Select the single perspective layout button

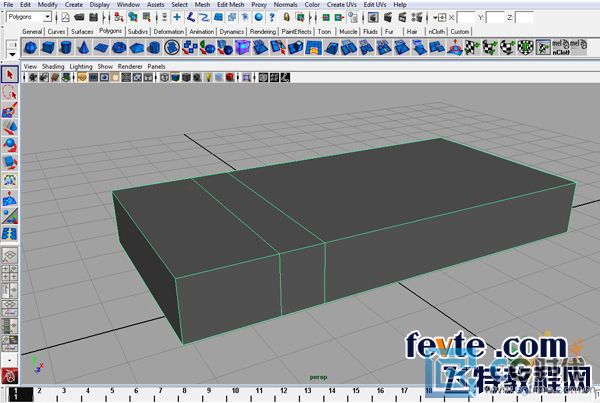pos(10,255)
